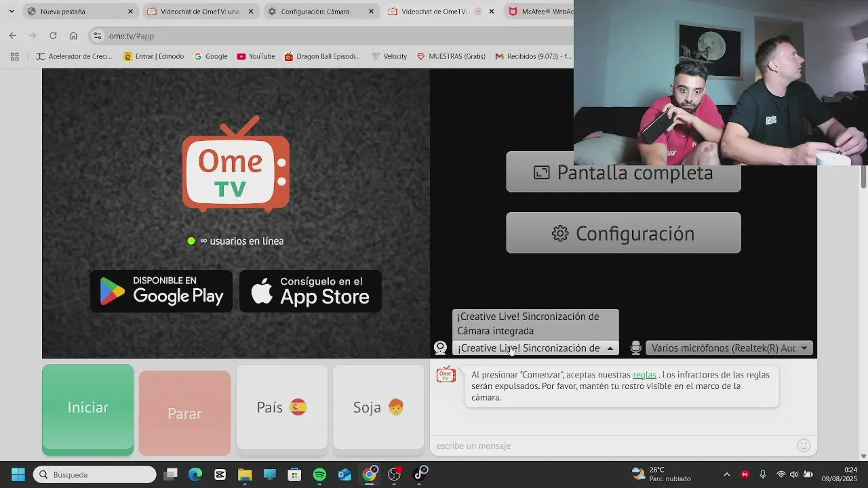Click the escribe un mensaje input field
868x488 pixels.
coord(614,445)
